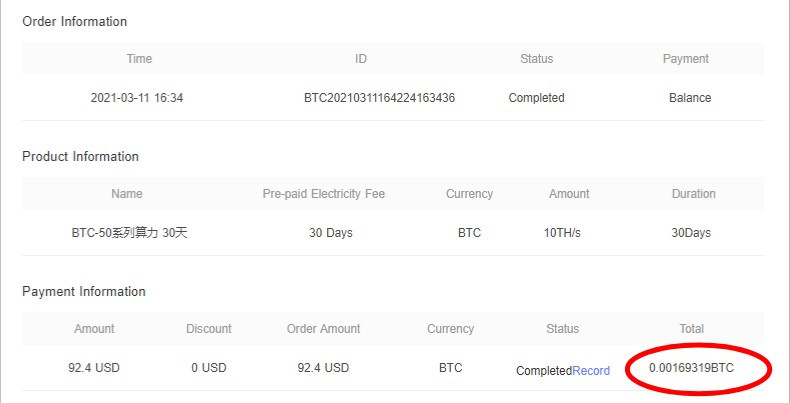Viewport: 790px width, 403px height.
Task: Click the Total column header
Action: (x=691, y=329)
